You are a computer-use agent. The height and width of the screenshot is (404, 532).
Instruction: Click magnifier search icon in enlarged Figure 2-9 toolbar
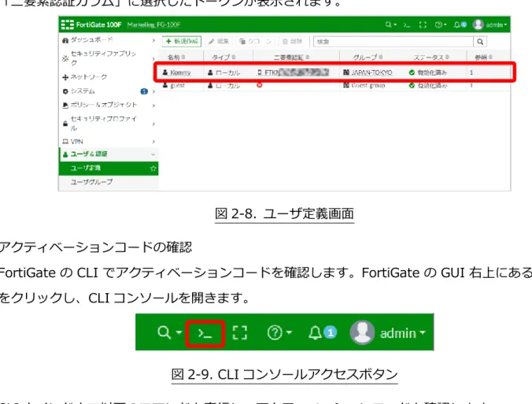(164, 332)
